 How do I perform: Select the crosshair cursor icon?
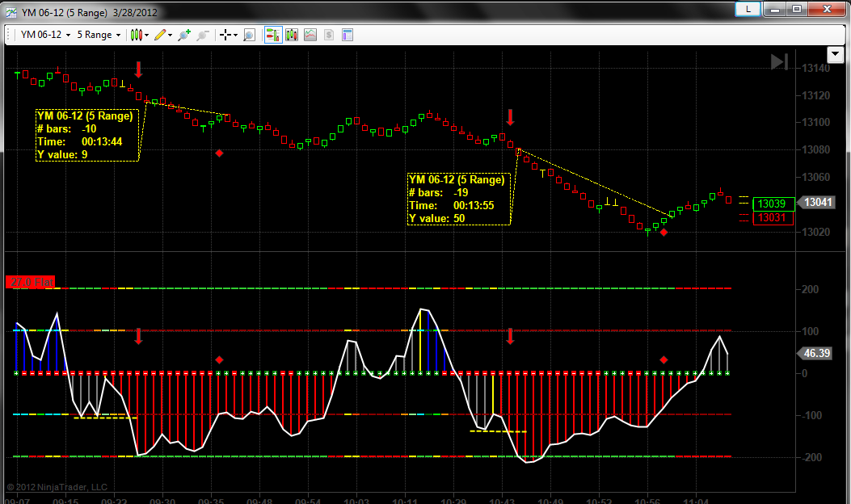(225, 36)
